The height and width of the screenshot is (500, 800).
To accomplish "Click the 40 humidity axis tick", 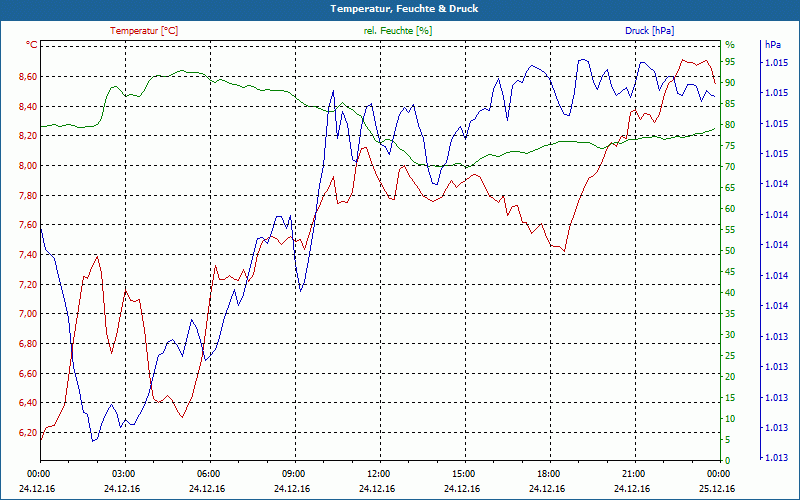I will [730, 293].
